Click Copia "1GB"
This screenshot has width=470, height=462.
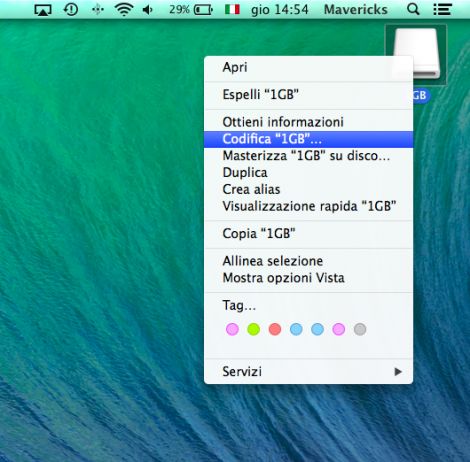tap(308, 234)
